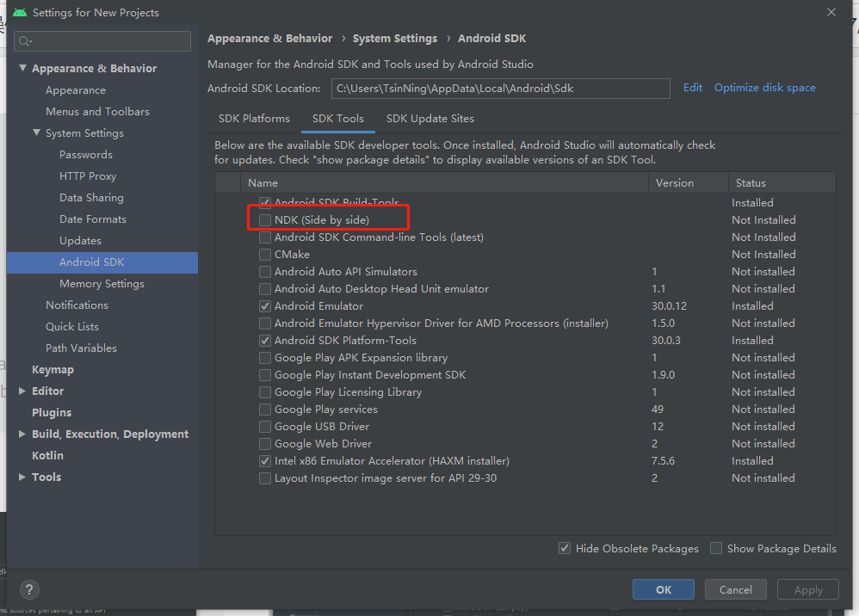Expand the Tools section arrow
Viewport: 859px width, 616px height.
(x=22, y=477)
